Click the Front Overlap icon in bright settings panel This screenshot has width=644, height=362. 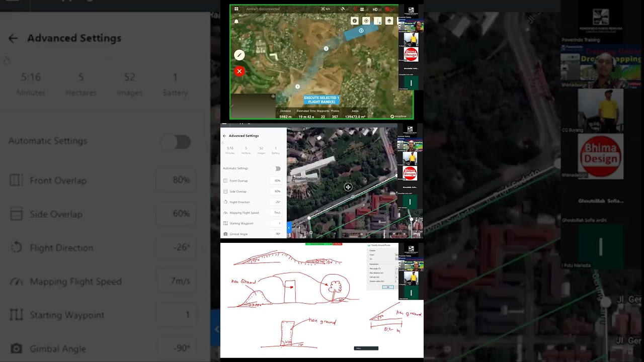pos(225,180)
